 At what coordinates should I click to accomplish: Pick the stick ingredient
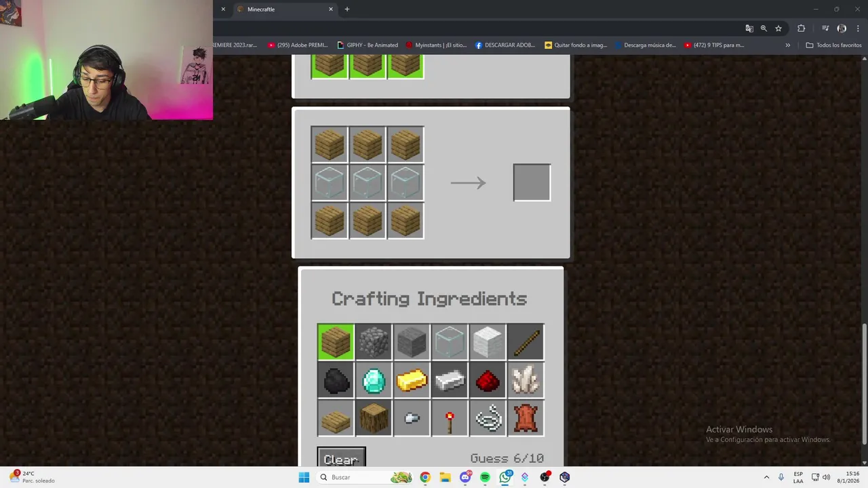click(x=526, y=342)
